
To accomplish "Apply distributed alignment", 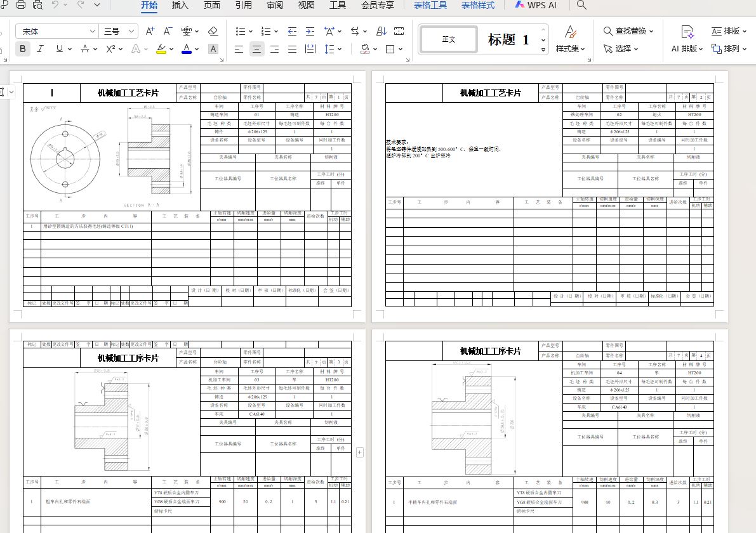I will [310, 49].
